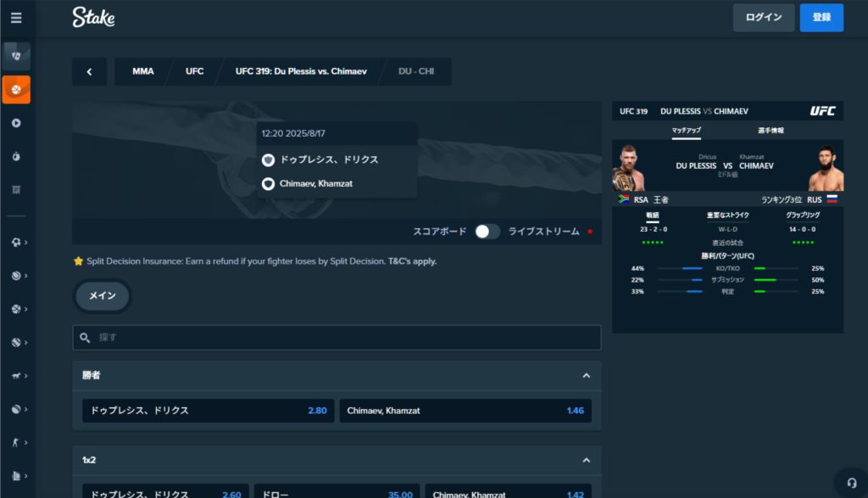Click the fighter badge beside ドゥプレシス、ドリクス

click(x=268, y=160)
